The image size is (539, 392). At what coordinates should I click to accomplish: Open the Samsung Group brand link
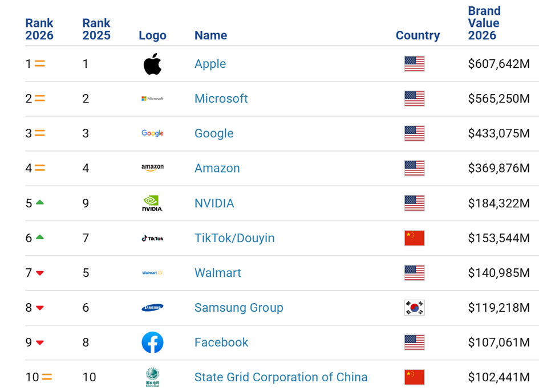(x=238, y=308)
